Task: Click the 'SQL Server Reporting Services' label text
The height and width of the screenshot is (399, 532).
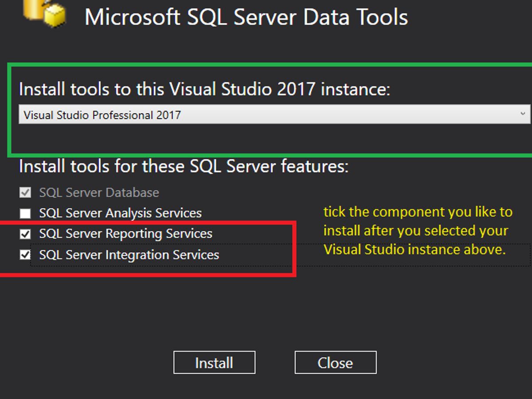Action: tap(125, 234)
